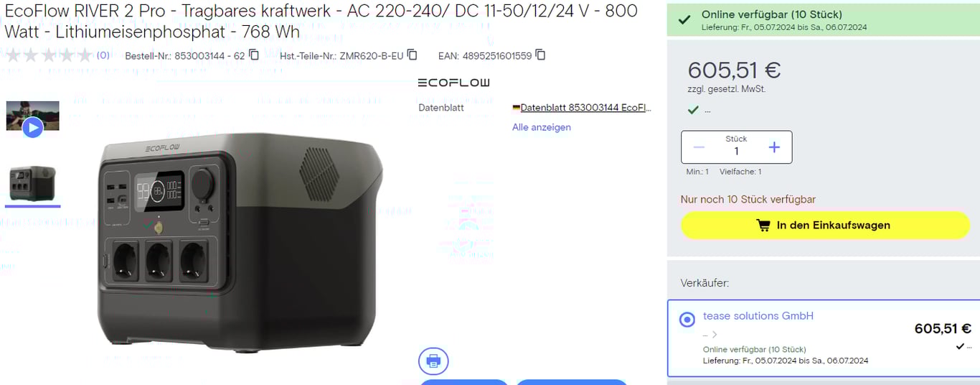
Task: Select the tease solutions GmbH seller radio
Action: (x=687, y=320)
